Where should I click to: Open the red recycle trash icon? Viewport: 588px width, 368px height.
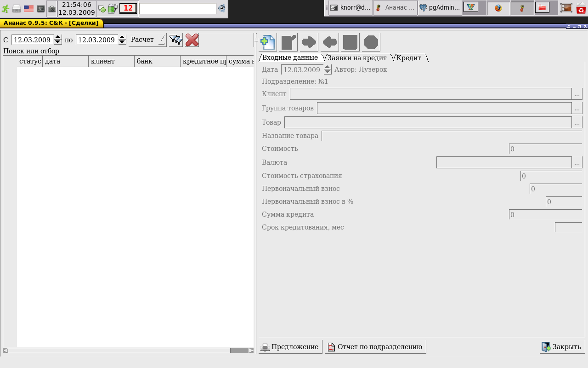point(581,8)
